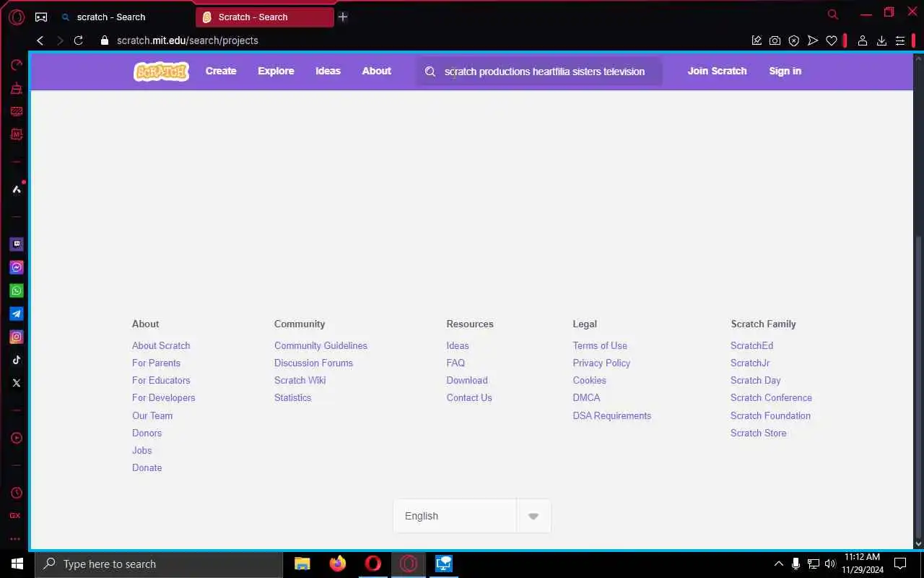The height and width of the screenshot is (578, 924).
Task: Open the ad blocker shield icon
Action: click(x=794, y=41)
